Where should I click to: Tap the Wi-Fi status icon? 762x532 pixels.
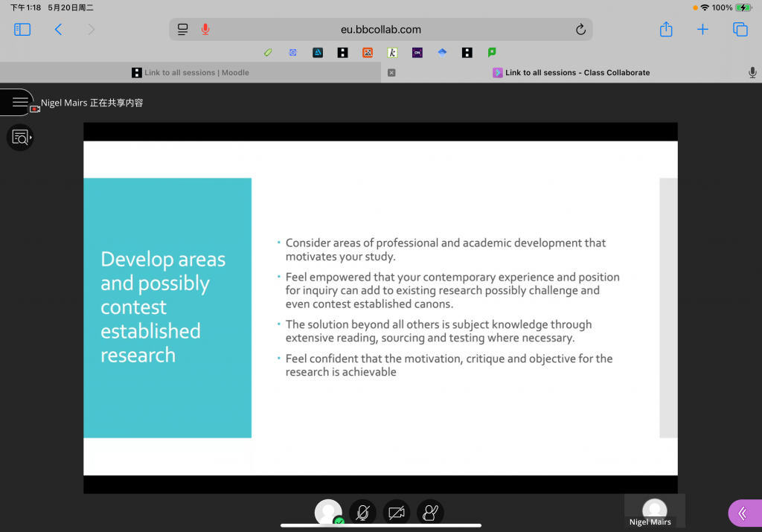705,7
